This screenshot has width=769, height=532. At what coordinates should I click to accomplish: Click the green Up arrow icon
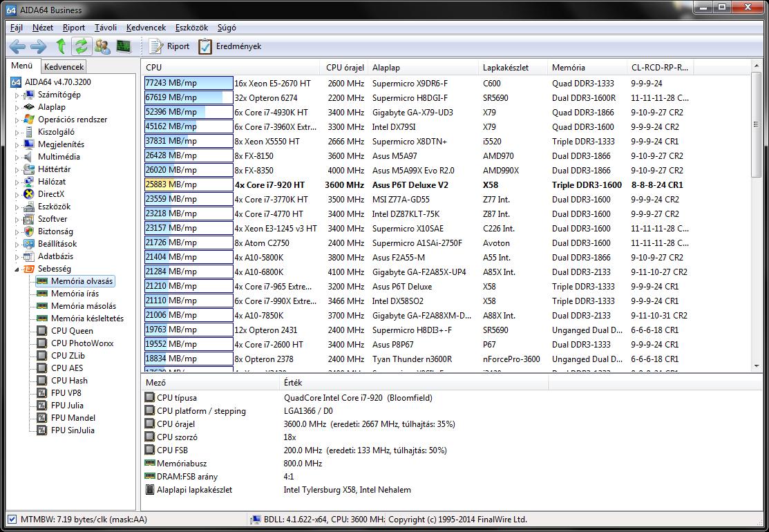[x=60, y=46]
